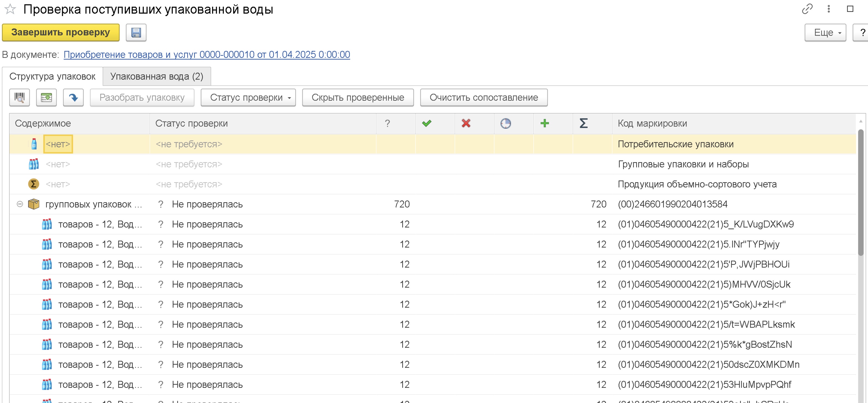Open the Статус проверки dropdown button
Viewport: 868px width, 403px height.
248,98
